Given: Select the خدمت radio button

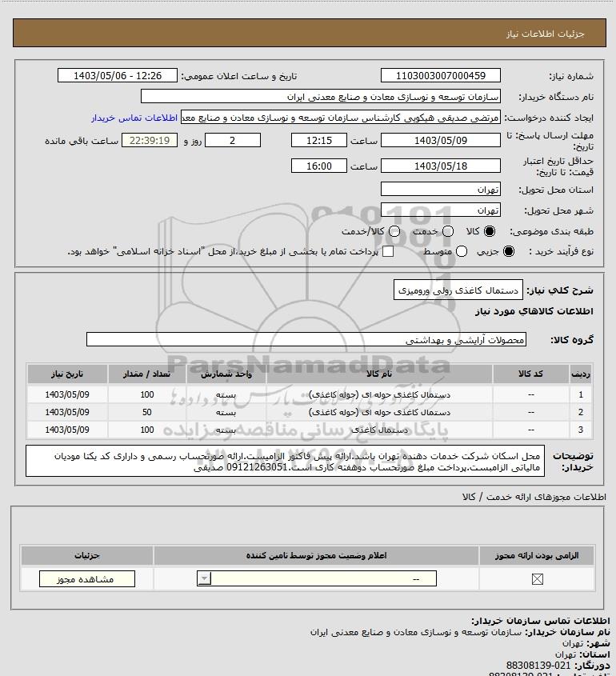Looking at the screenshot, I should (448, 231).
